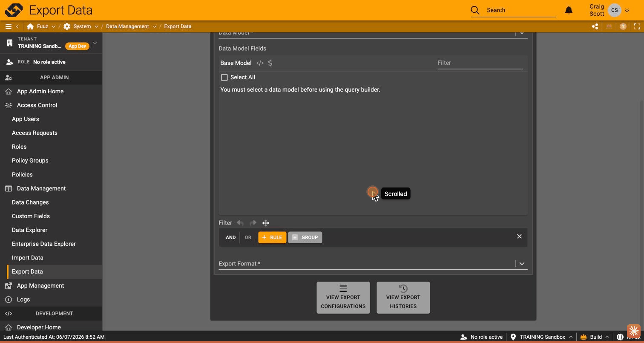Click View Export Histories button
Screen dimensions: 644x343
[403, 297]
